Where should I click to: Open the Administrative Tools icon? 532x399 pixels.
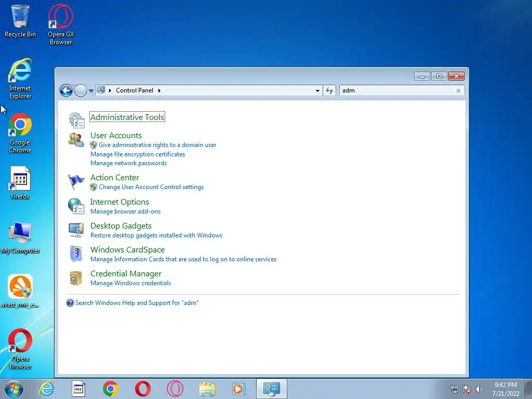click(x=77, y=120)
